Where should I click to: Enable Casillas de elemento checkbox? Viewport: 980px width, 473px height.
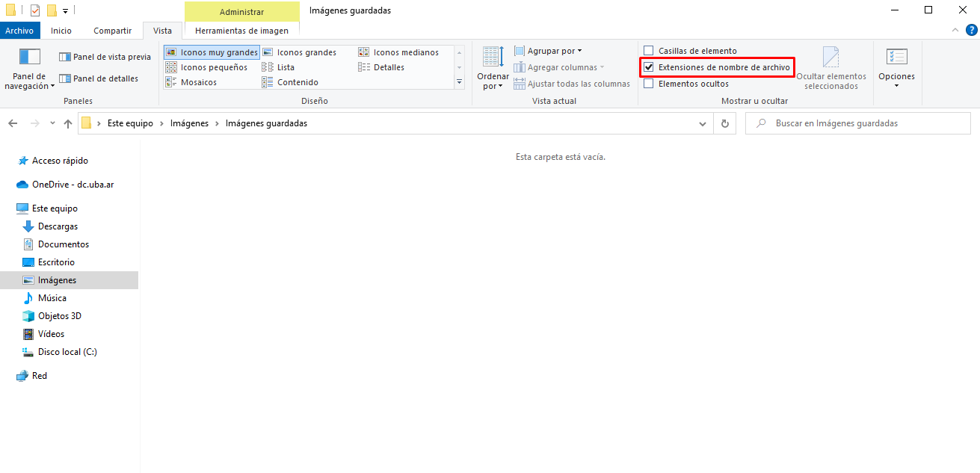[649, 50]
